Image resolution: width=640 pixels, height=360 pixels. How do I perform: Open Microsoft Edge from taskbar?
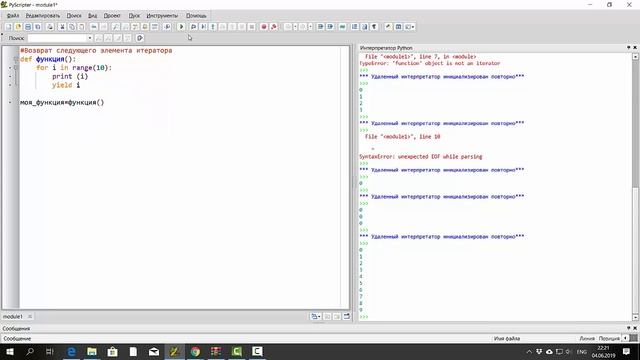(x=71, y=351)
